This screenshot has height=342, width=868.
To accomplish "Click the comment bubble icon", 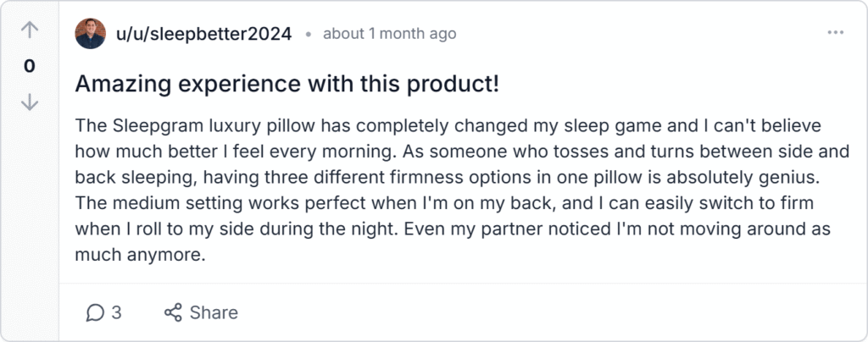I will [x=94, y=312].
